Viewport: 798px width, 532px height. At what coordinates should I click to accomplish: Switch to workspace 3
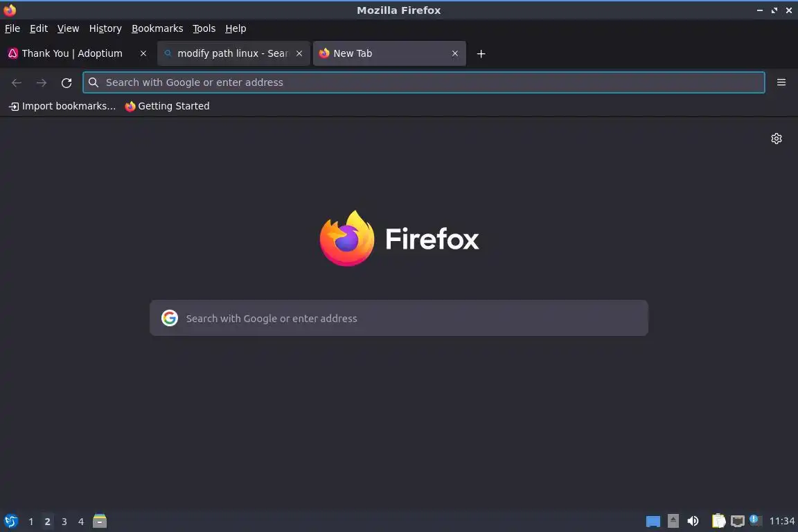coord(64,522)
